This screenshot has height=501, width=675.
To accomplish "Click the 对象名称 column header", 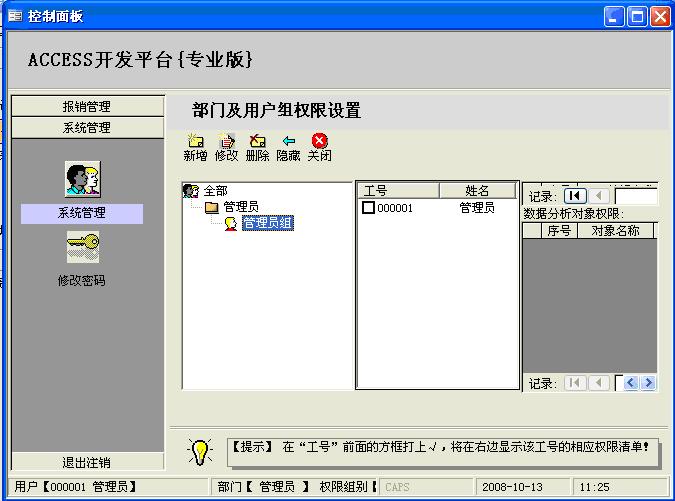I will pos(616,231).
